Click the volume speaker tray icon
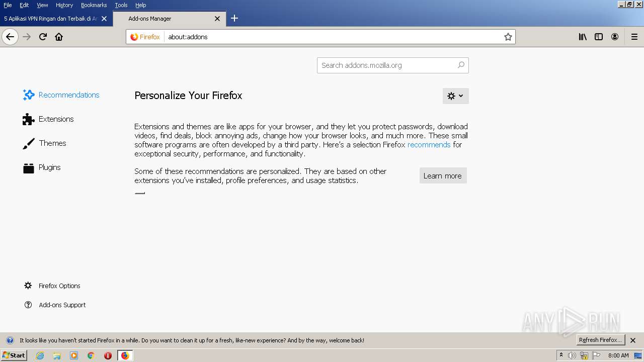 [572, 355]
